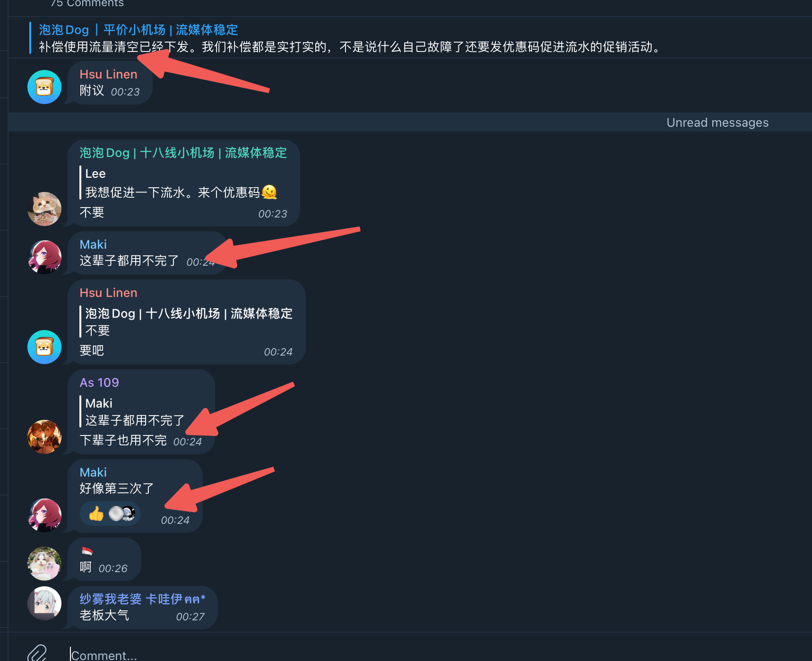Open Maki's avatar beside 这辈子都用不完了
Screen dimensions: 812x661
(44, 257)
